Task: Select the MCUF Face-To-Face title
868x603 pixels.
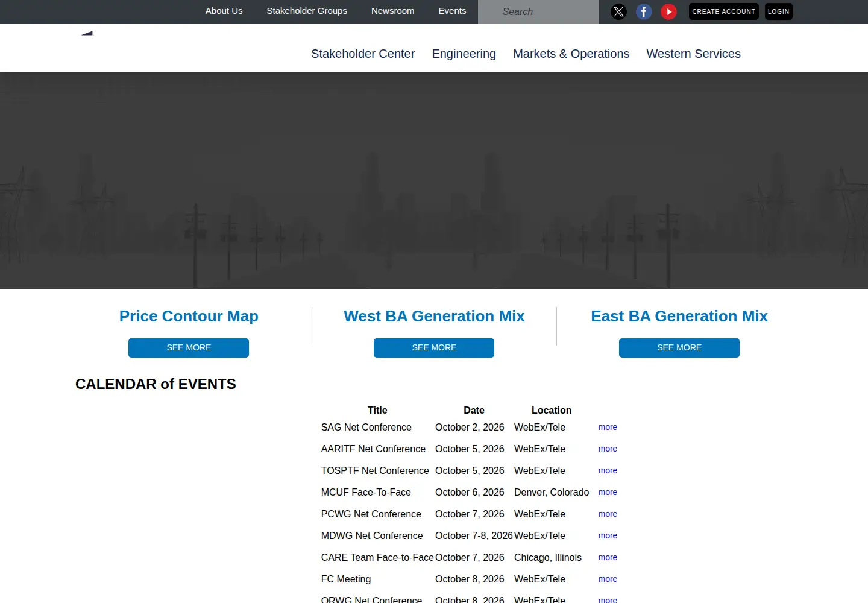Action: coord(366,492)
